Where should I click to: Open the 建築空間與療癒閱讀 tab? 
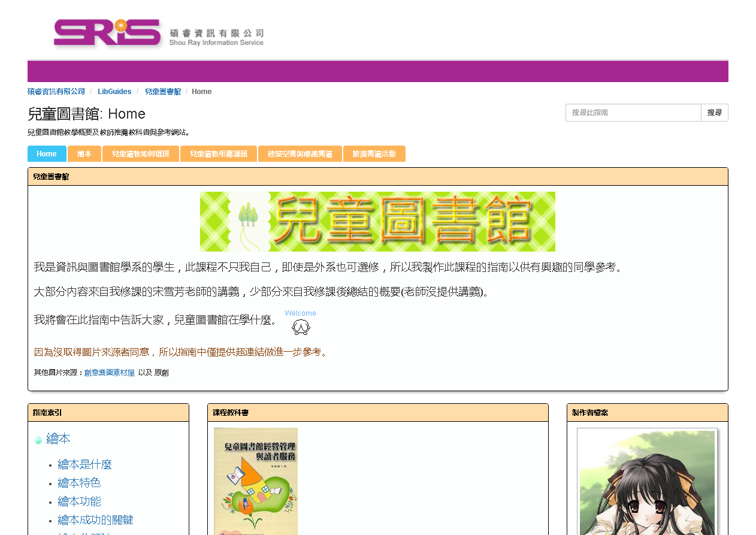click(300, 153)
